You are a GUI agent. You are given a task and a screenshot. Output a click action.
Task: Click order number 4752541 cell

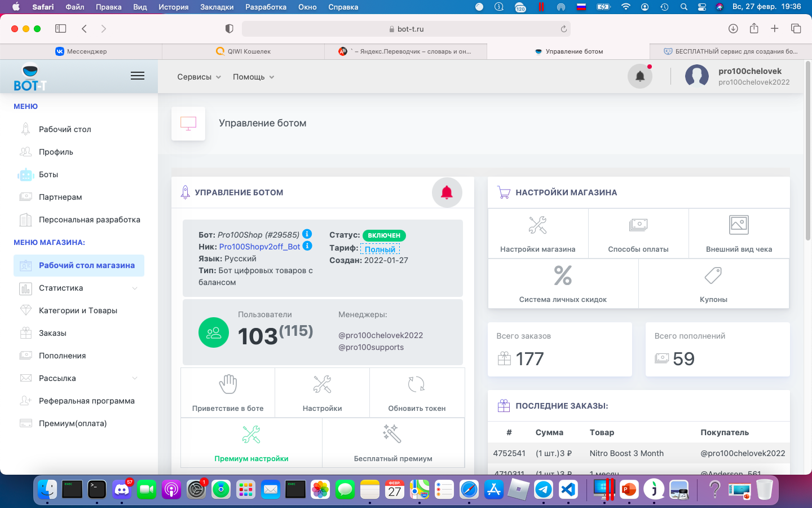(x=509, y=453)
